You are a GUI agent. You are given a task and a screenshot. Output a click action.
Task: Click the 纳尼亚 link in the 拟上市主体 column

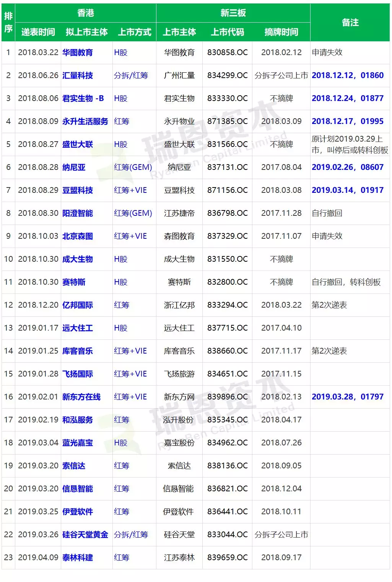(x=74, y=167)
